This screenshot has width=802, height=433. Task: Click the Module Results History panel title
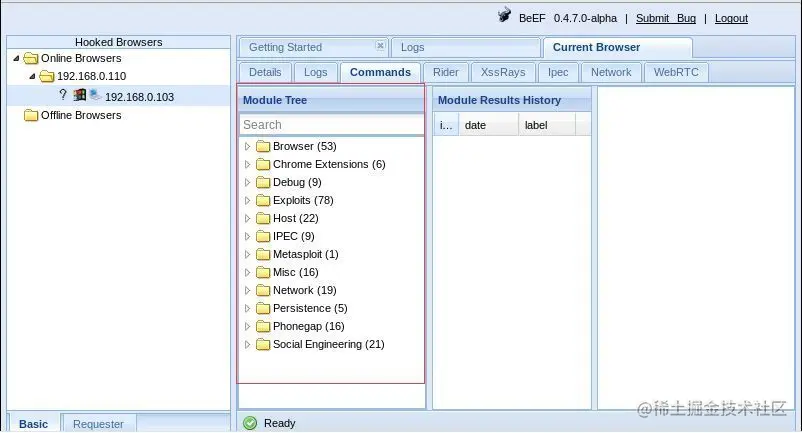pos(499,100)
